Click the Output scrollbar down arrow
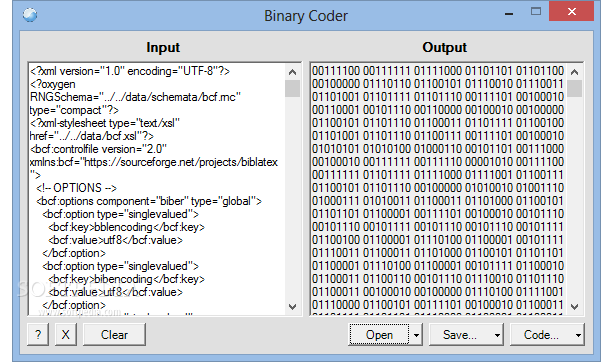This screenshot has height=362, width=601. (574, 306)
